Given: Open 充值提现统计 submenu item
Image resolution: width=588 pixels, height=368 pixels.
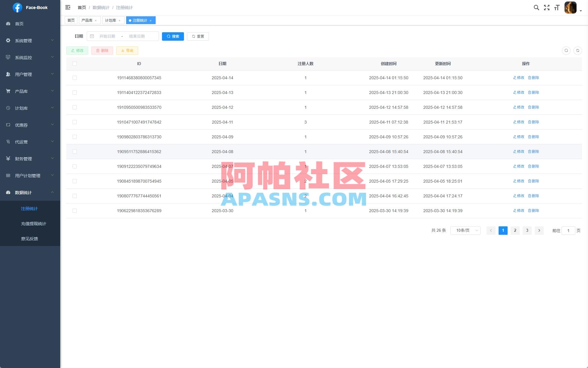Looking at the screenshot, I should [30, 224].
